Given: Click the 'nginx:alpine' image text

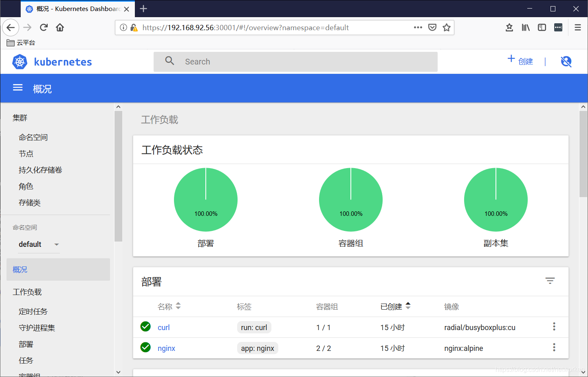Looking at the screenshot, I should (x=464, y=348).
